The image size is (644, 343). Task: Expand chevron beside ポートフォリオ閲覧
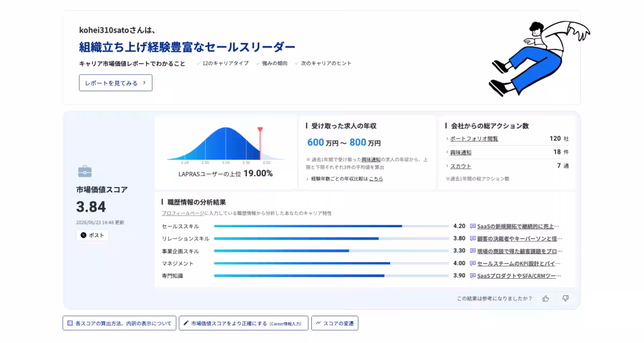tap(447, 139)
